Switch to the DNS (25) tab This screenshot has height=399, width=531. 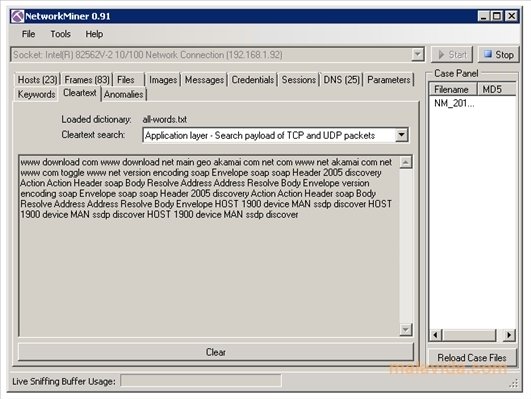click(x=341, y=80)
